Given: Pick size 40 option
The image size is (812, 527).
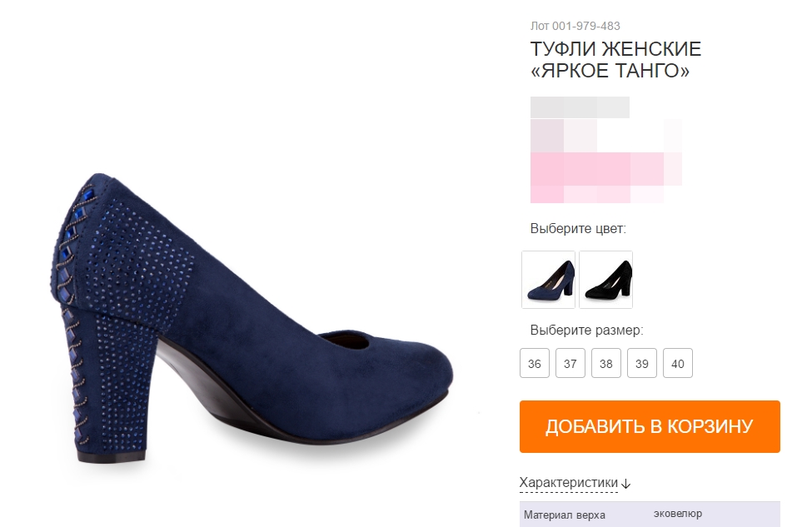Looking at the screenshot, I should 677,364.
